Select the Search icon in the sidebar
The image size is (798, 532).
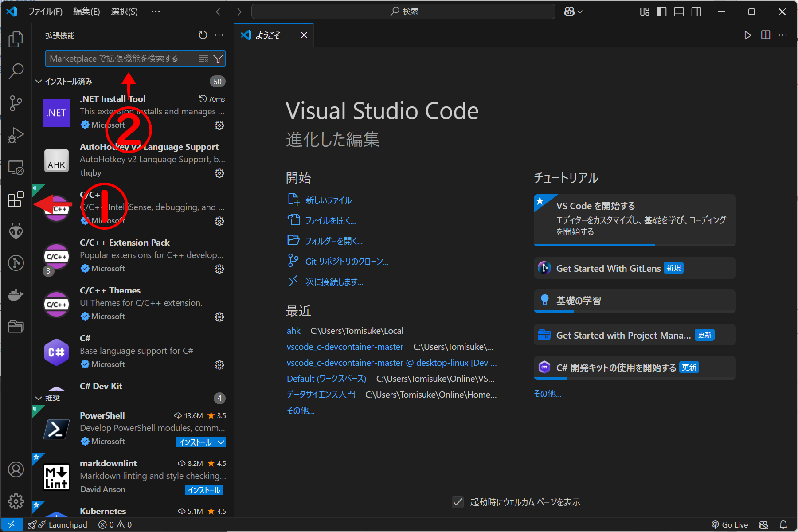pos(16,71)
